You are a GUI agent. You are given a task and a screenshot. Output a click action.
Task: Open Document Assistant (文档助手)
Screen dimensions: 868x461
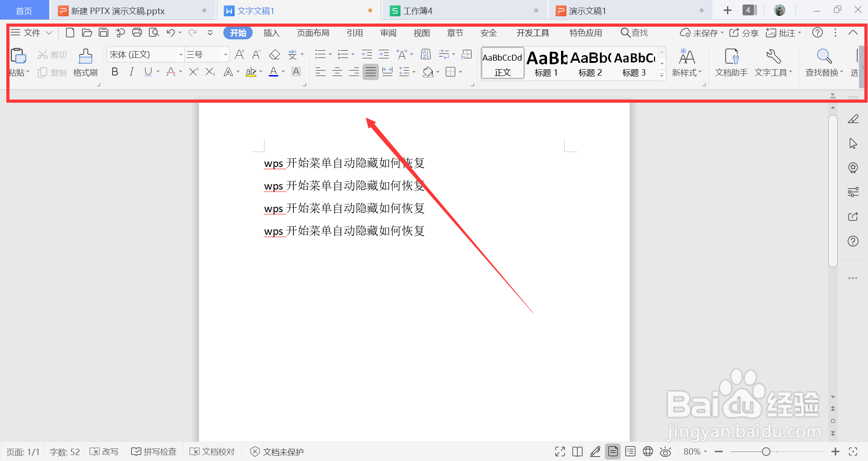tap(731, 62)
